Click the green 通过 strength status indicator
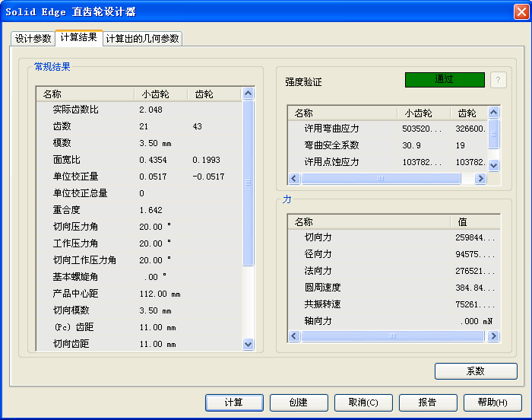 (445, 80)
